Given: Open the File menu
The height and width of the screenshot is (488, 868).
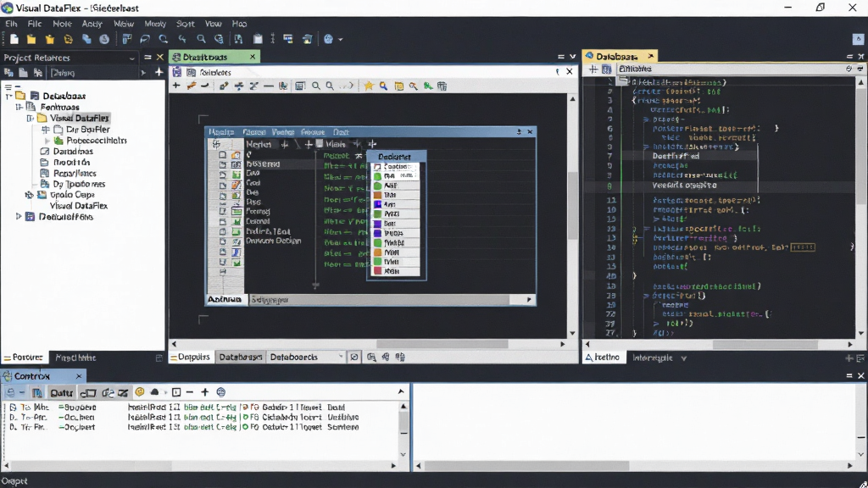Looking at the screenshot, I should [34, 24].
